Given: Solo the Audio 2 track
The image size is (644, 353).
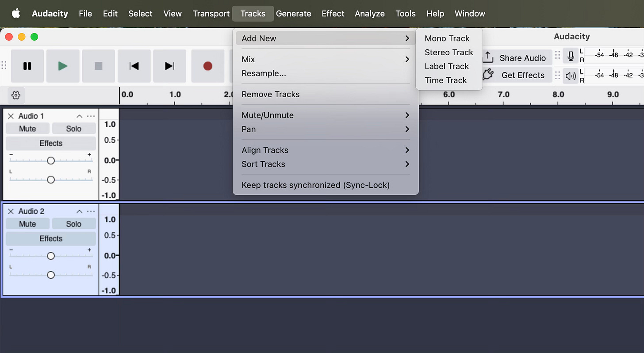Looking at the screenshot, I should point(74,224).
